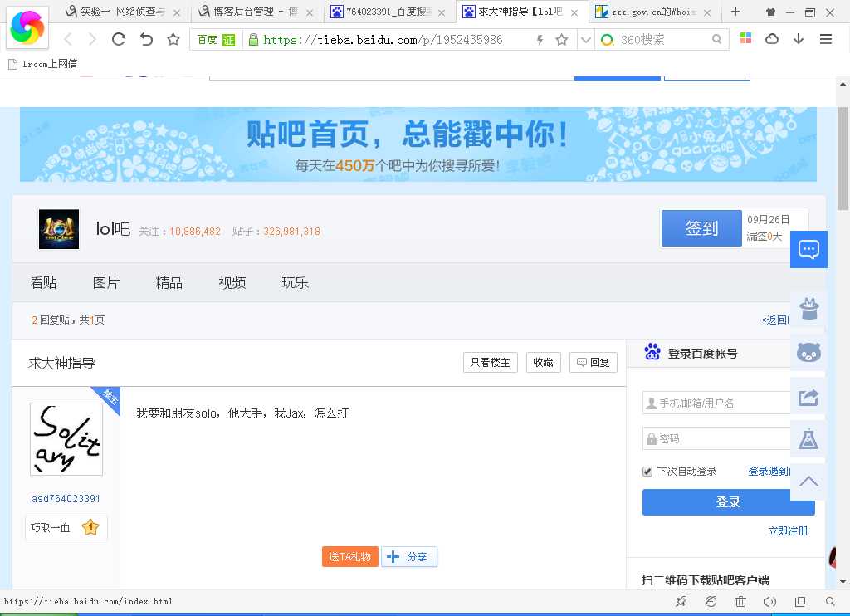Screen dimensions: 850x616
Task: Click the 360 browser colorful logo
Action: pyautogui.click(x=27, y=27)
